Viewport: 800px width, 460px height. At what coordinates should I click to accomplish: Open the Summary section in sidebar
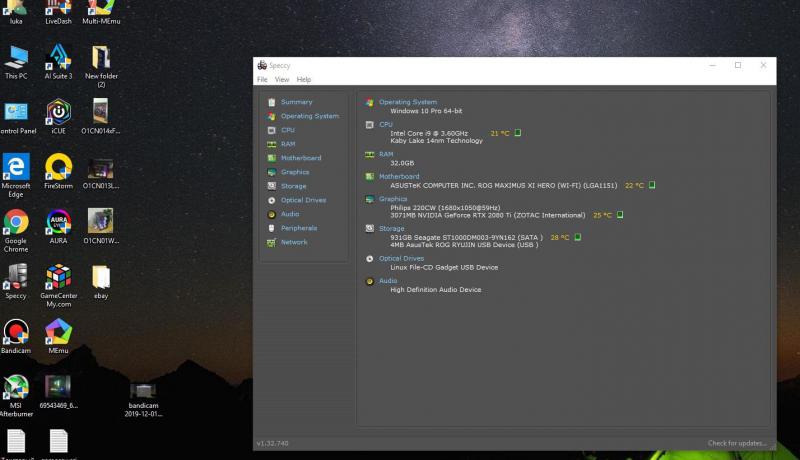[x=296, y=102]
